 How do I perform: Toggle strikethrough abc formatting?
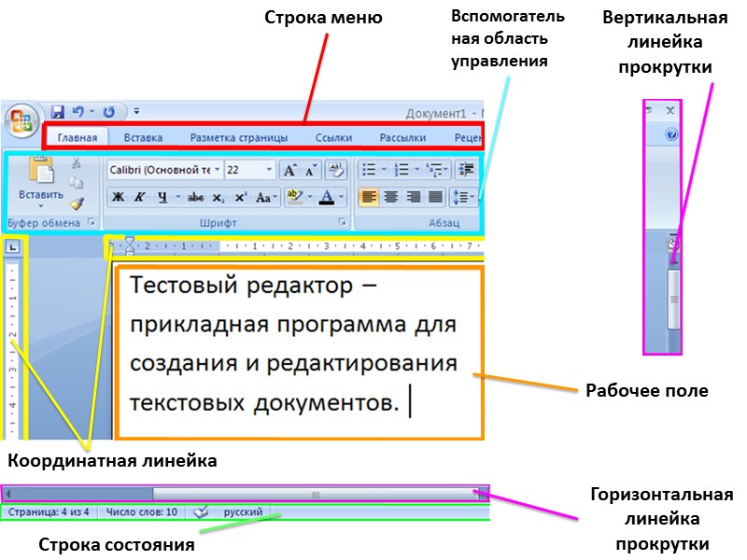coord(195,197)
